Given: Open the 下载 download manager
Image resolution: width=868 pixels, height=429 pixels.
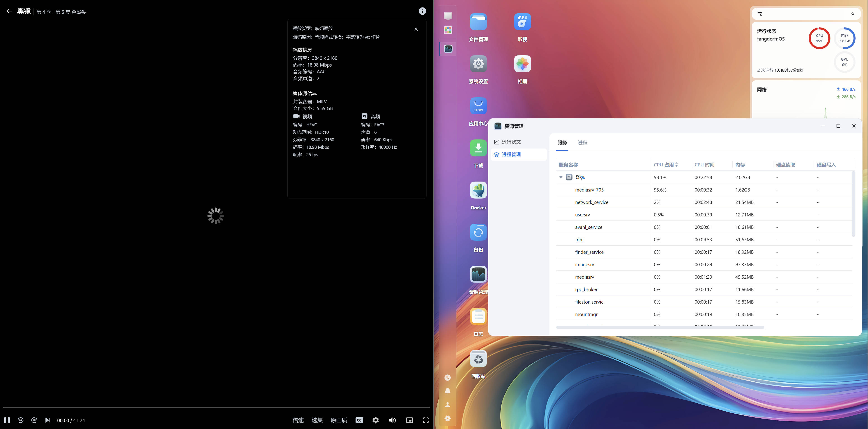Looking at the screenshot, I should click(x=478, y=148).
